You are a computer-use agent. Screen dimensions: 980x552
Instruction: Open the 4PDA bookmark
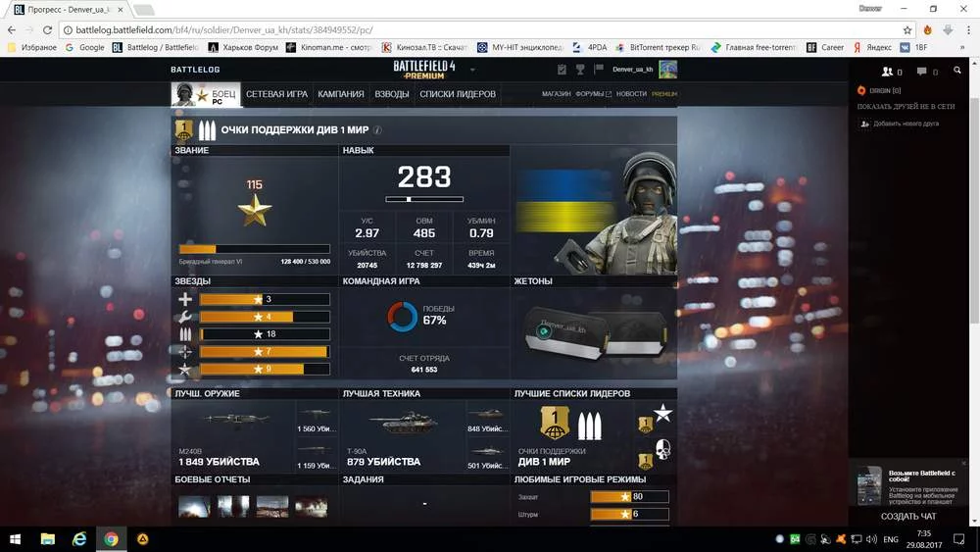pos(590,47)
